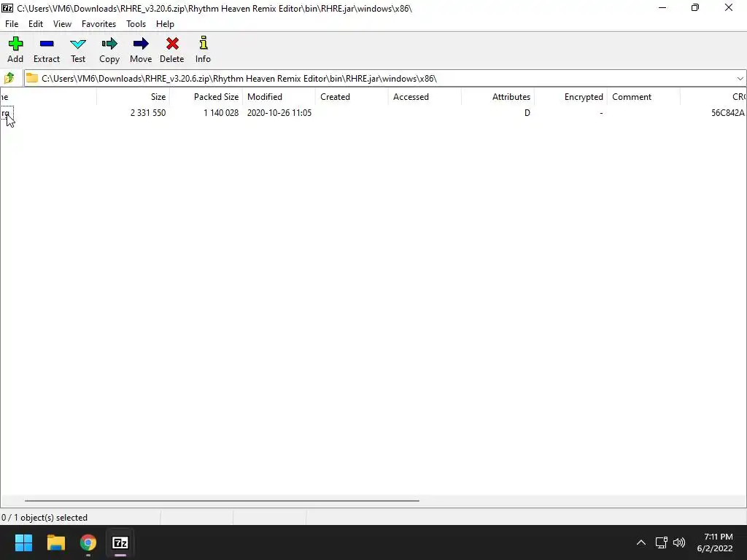Sort by the Created column header
This screenshot has height=560, width=747.
(x=352, y=97)
